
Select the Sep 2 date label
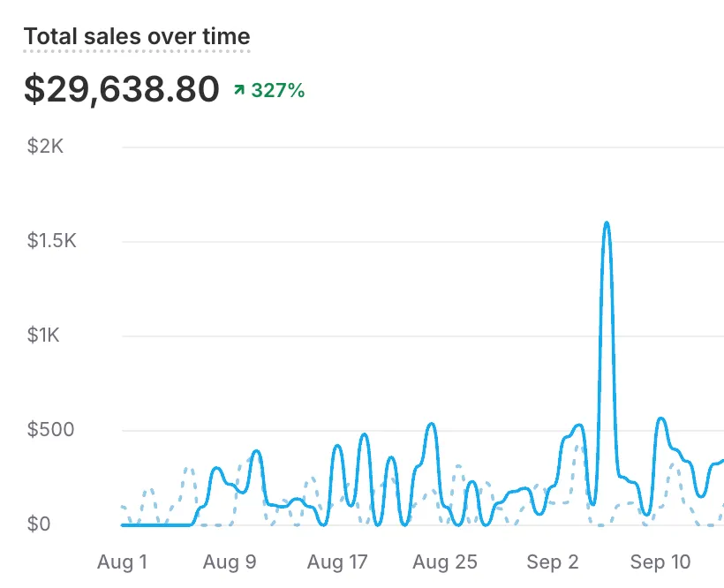tap(553, 562)
